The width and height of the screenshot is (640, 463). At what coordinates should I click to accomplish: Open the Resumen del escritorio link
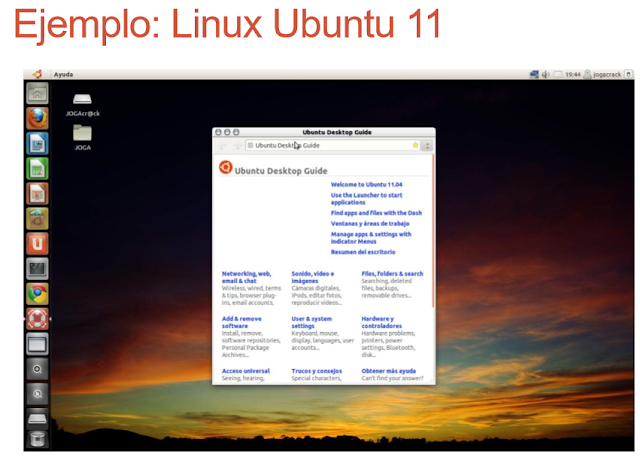[x=363, y=252]
